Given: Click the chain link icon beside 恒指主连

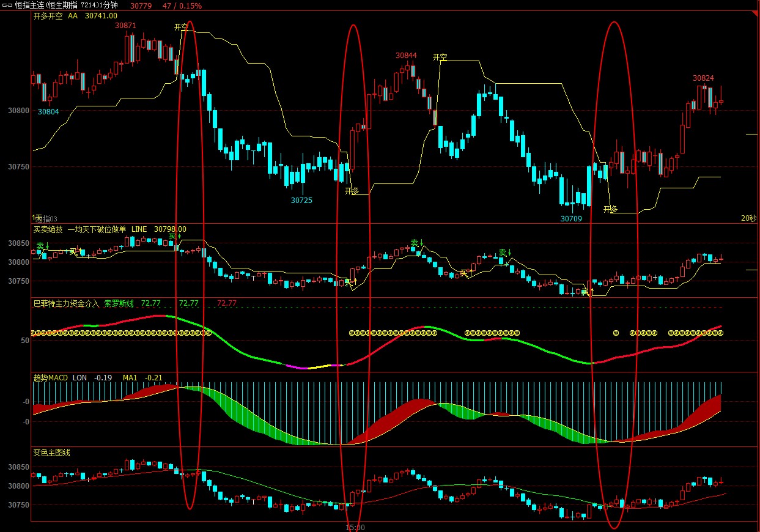Looking at the screenshot, I should click(x=8, y=6).
